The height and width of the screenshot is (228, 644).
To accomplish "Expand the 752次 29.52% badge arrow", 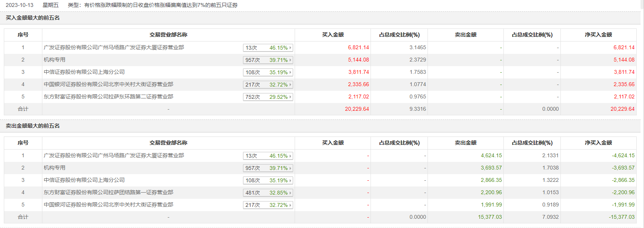I will 290,97.
